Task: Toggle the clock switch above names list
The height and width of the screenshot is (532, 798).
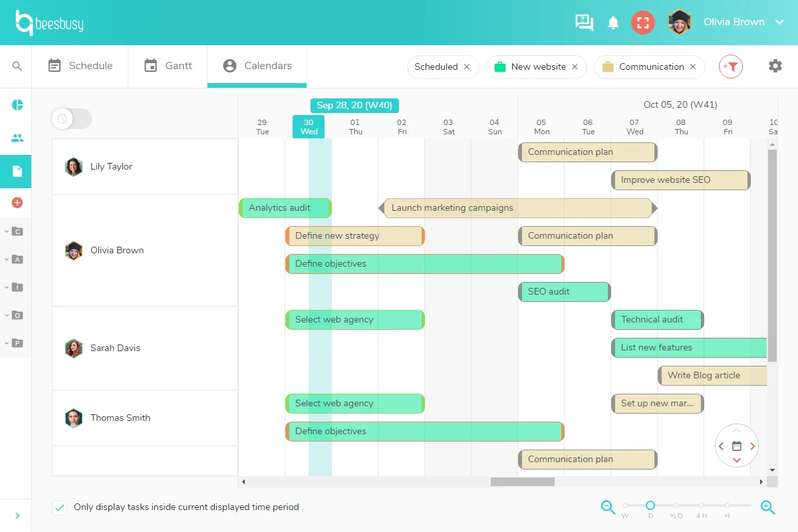Action: click(71, 119)
